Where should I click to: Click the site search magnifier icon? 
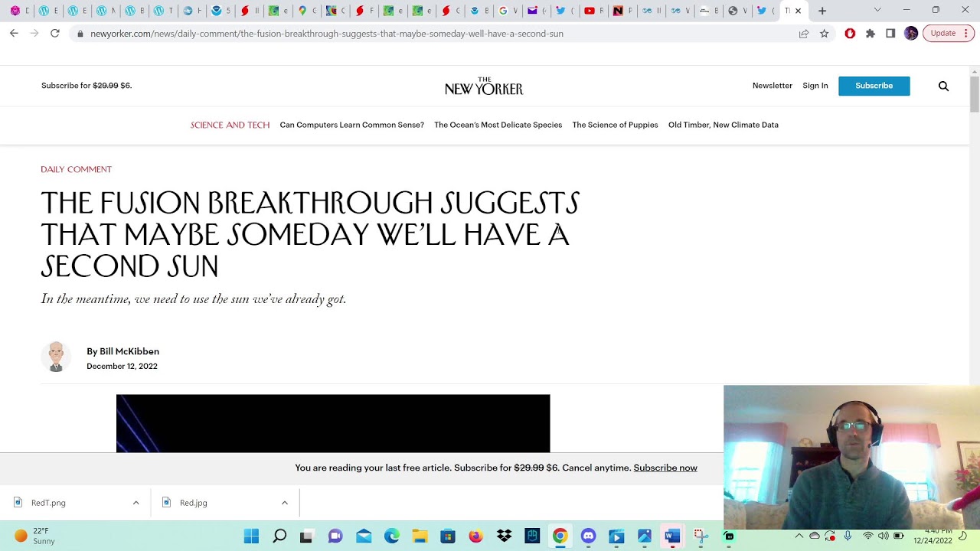pos(943,86)
